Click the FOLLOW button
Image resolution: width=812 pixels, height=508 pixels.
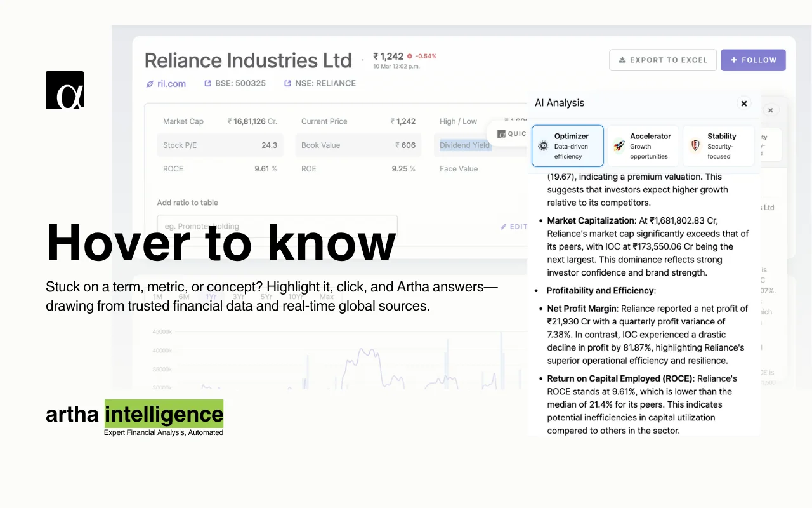tap(753, 60)
